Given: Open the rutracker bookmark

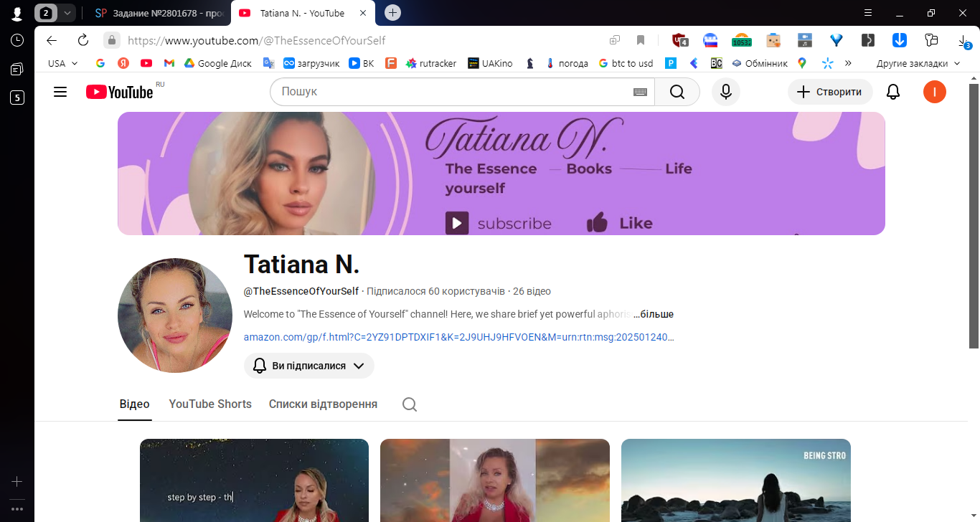Looking at the screenshot, I should [x=431, y=63].
